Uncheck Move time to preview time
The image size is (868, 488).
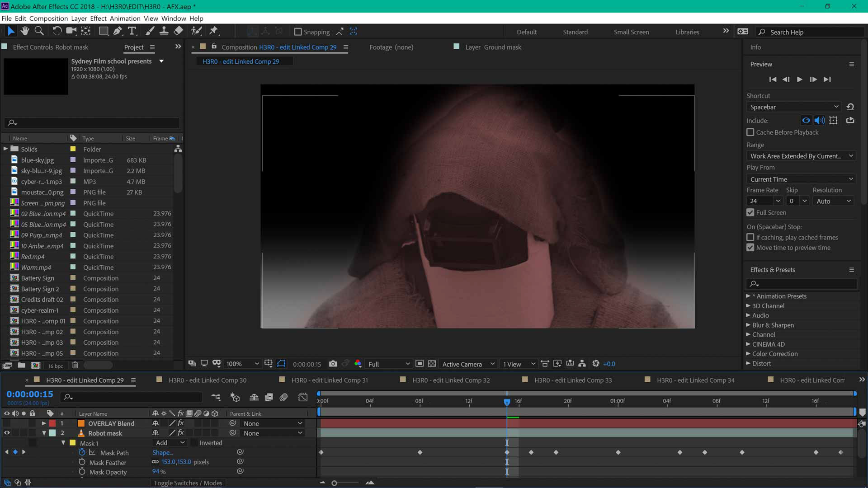(x=750, y=248)
